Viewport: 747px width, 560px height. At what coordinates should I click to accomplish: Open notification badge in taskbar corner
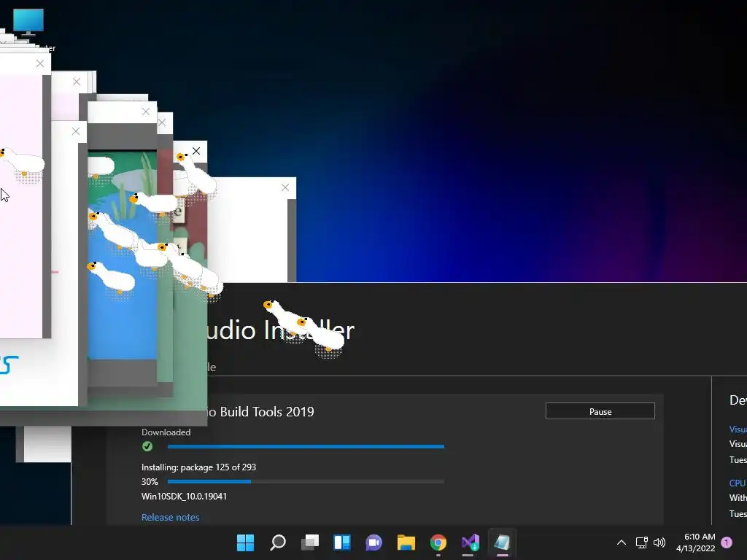(727, 542)
